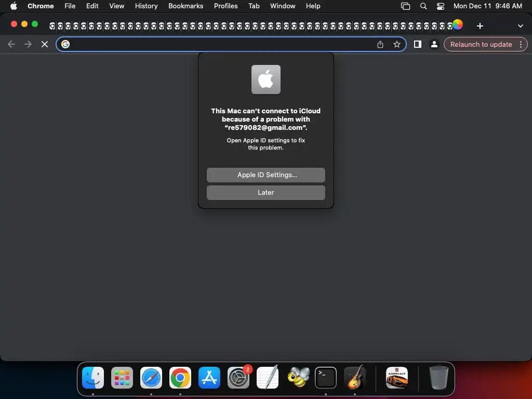532x399 pixels.
Task: View site information via the Google icon
Action: tap(65, 44)
